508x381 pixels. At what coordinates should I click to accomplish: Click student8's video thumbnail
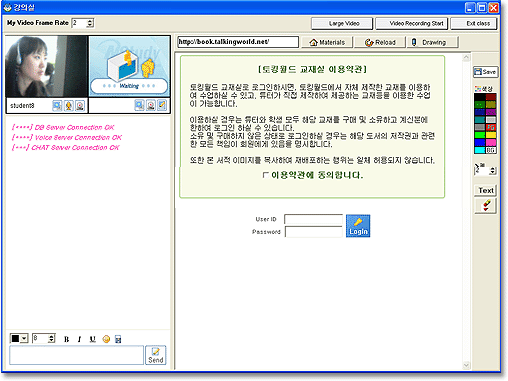[46, 67]
